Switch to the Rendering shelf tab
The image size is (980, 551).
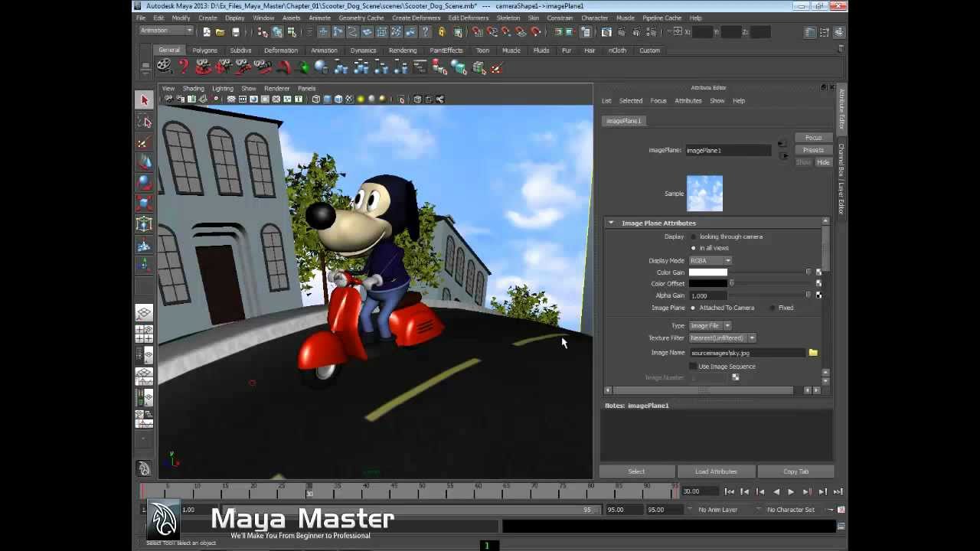[x=403, y=51]
